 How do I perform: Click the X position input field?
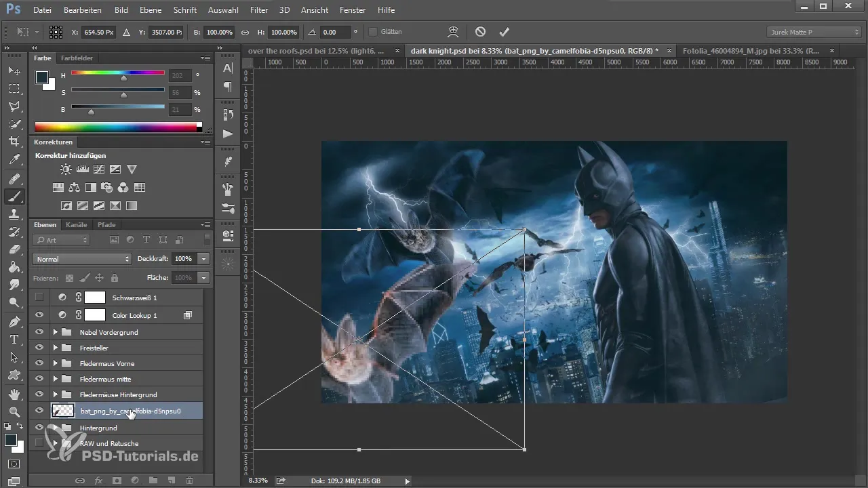[98, 32]
